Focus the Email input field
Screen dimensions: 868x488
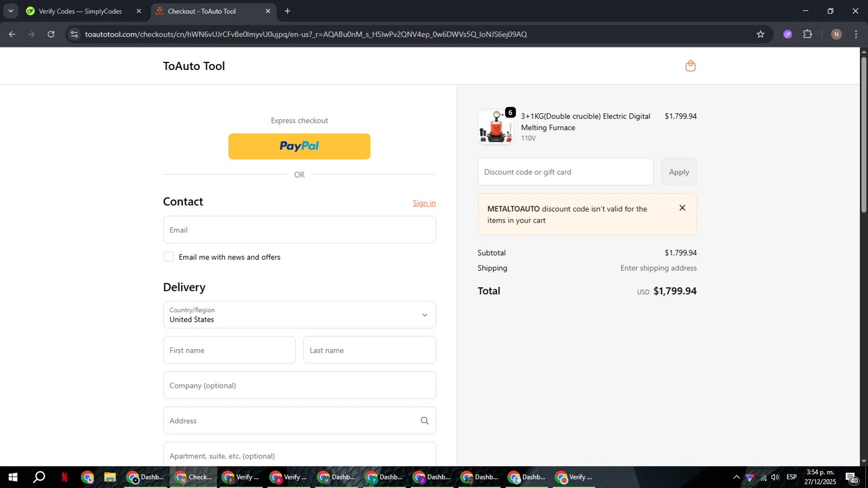pos(299,230)
